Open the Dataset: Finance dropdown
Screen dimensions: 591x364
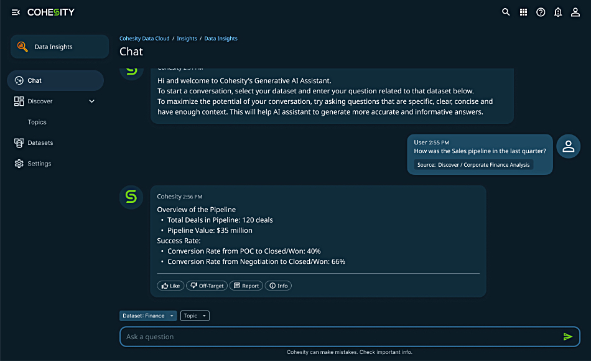148,315
